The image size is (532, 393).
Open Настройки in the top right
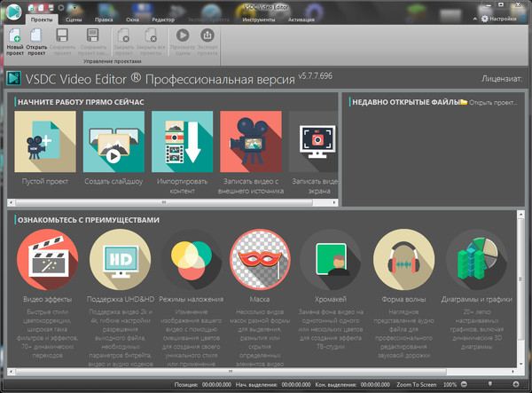pos(498,18)
